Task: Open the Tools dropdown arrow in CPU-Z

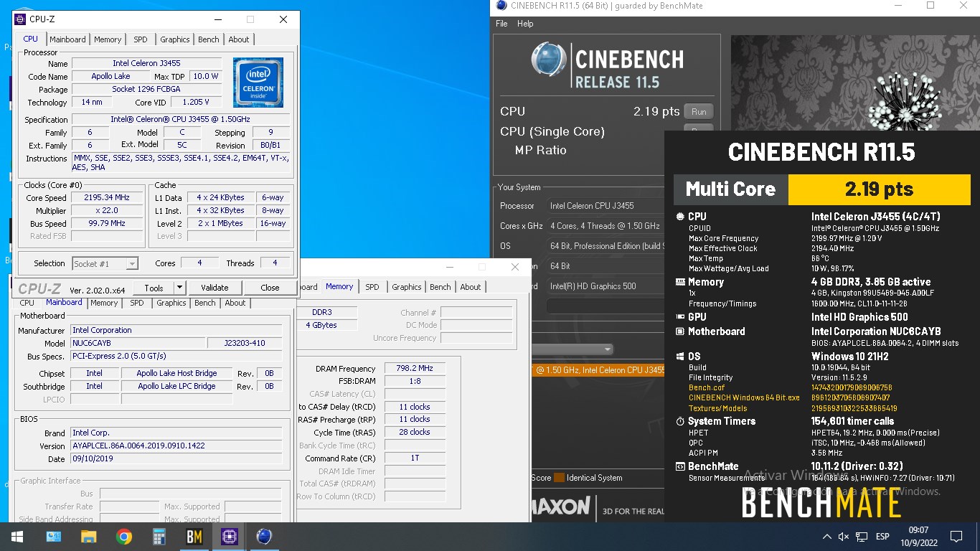Action: pyautogui.click(x=179, y=288)
